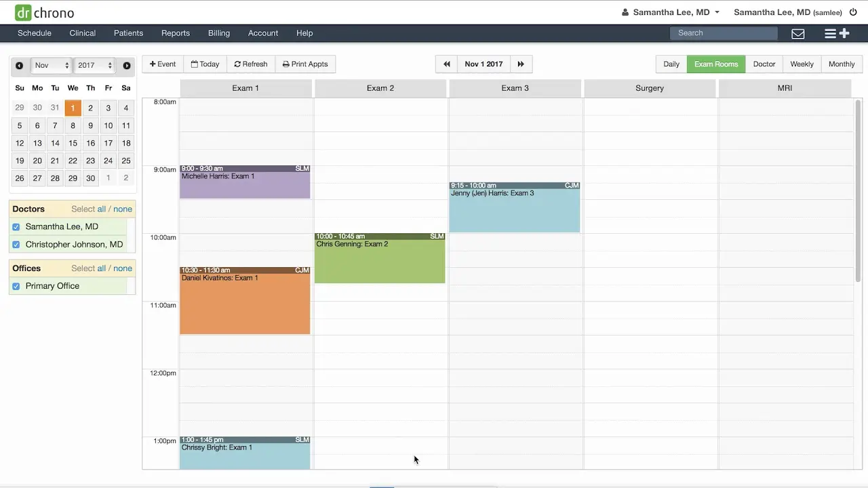The height and width of the screenshot is (488, 868).
Task: Add a new Event
Action: 163,64
